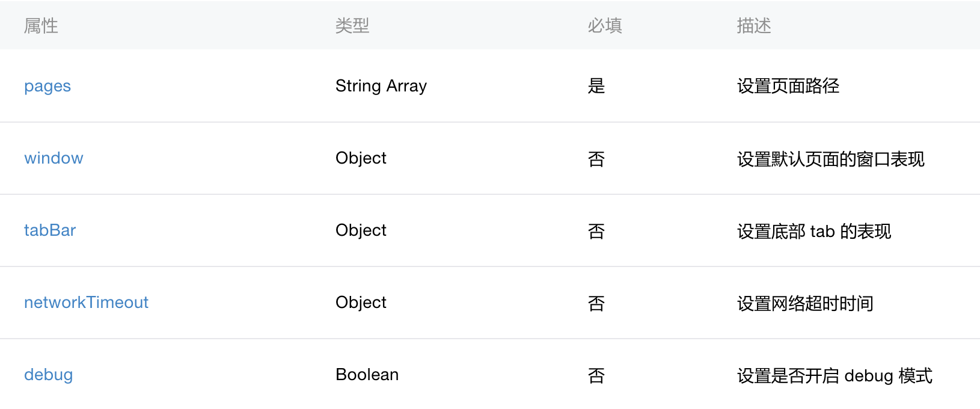Click the 类型 column header
Image resolution: width=980 pixels, height=409 pixels.
tap(352, 26)
